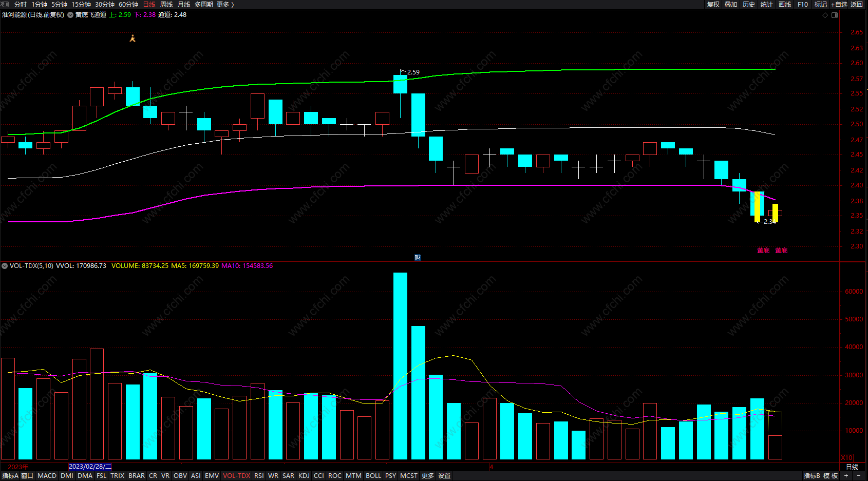Switch to the MCST indicator
This screenshot has height=481, width=868.
(409, 476)
